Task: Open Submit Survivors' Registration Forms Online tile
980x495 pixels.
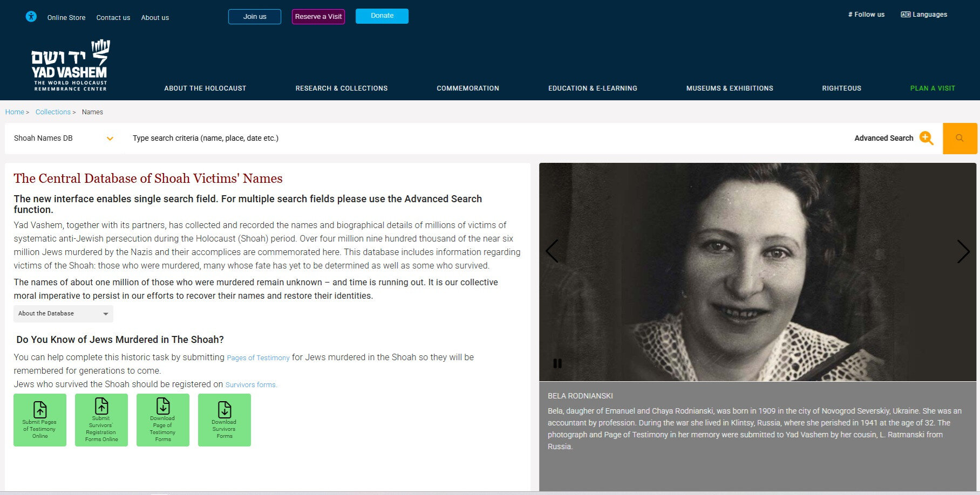Action: [101, 420]
